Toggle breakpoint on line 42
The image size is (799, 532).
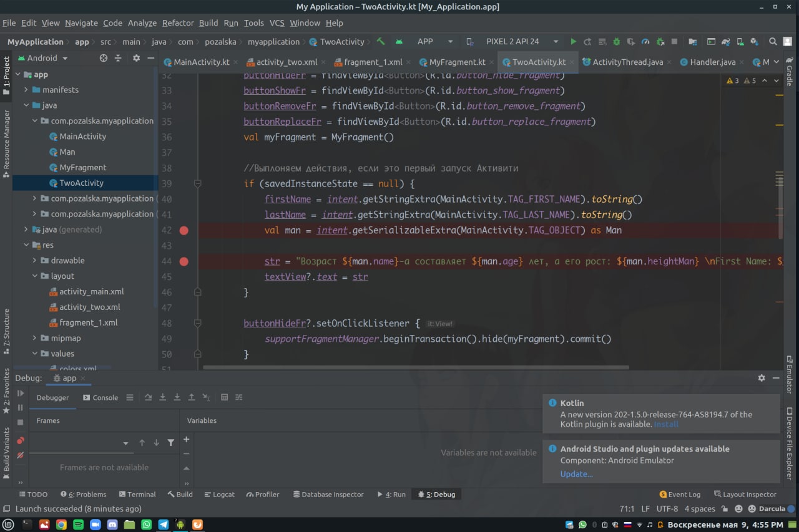(184, 230)
